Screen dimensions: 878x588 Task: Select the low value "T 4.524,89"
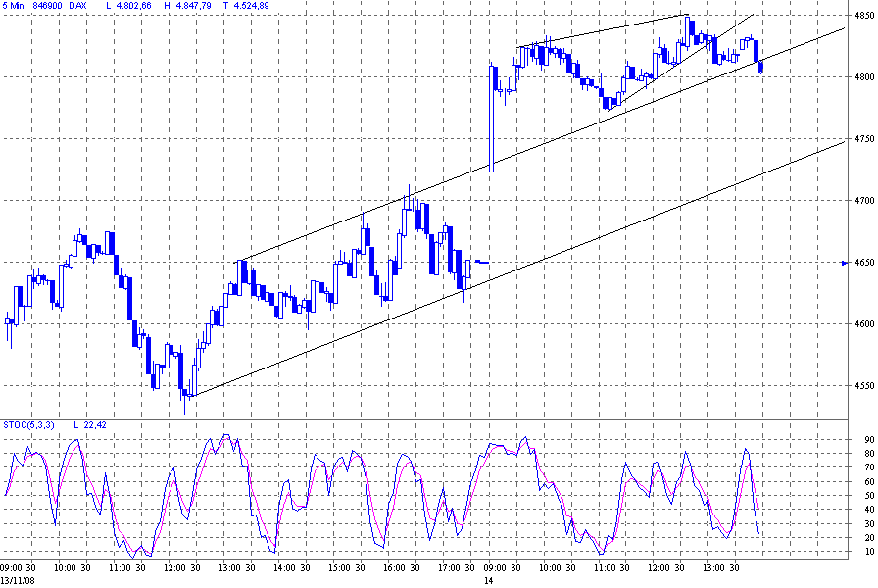click(x=245, y=6)
